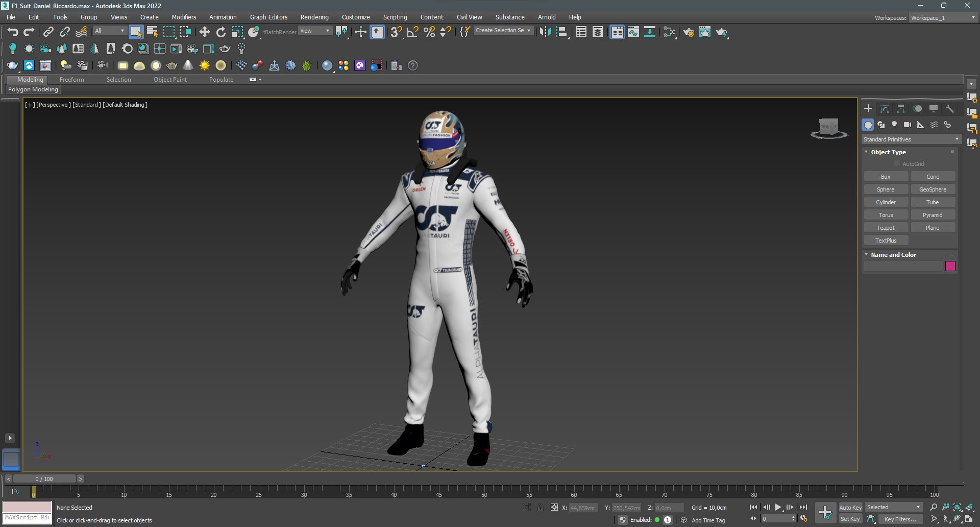Open Scene Explorer toggle icon
Image resolution: width=980 pixels, height=527 pixels.
pos(581,32)
